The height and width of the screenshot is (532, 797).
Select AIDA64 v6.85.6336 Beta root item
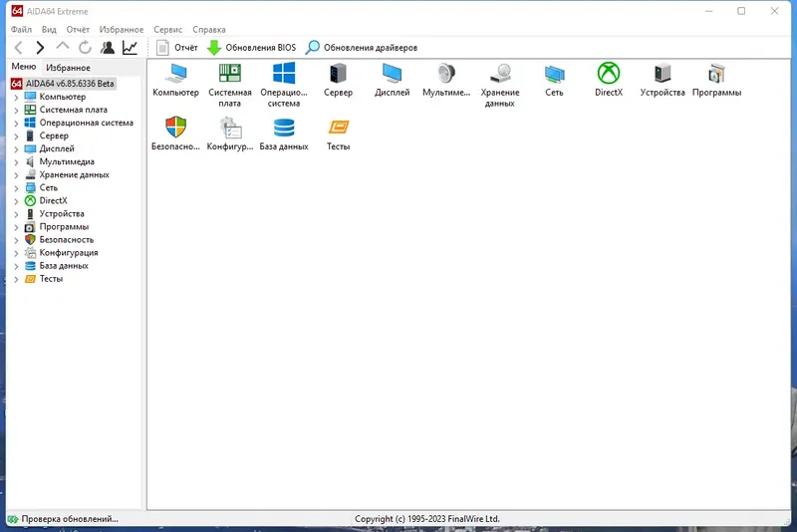63,84
